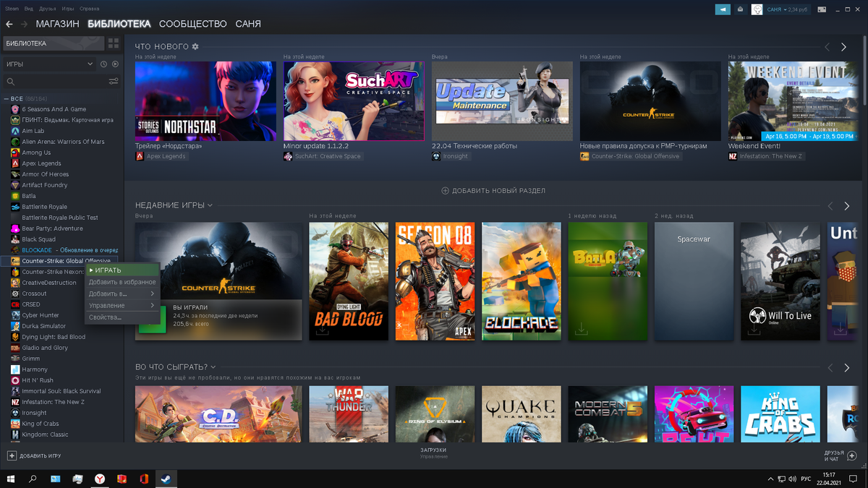The height and width of the screenshot is (488, 868).
Task: Open friends and chat plus icon
Action: point(851,455)
